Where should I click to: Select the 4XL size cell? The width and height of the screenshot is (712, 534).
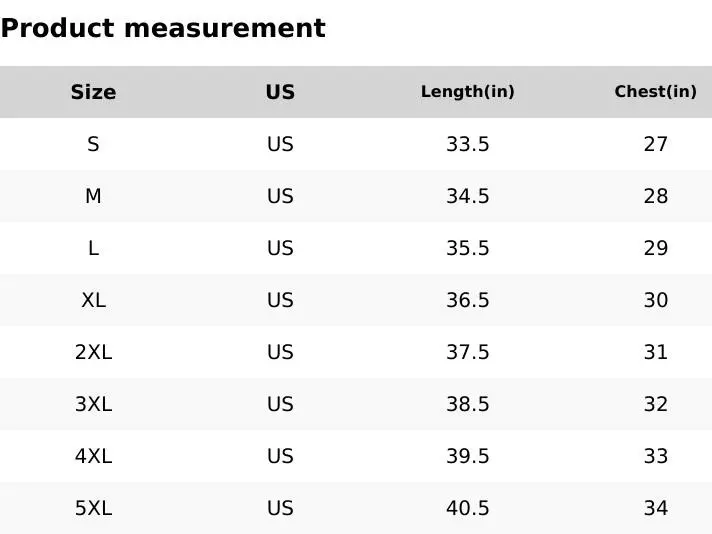[x=93, y=456]
